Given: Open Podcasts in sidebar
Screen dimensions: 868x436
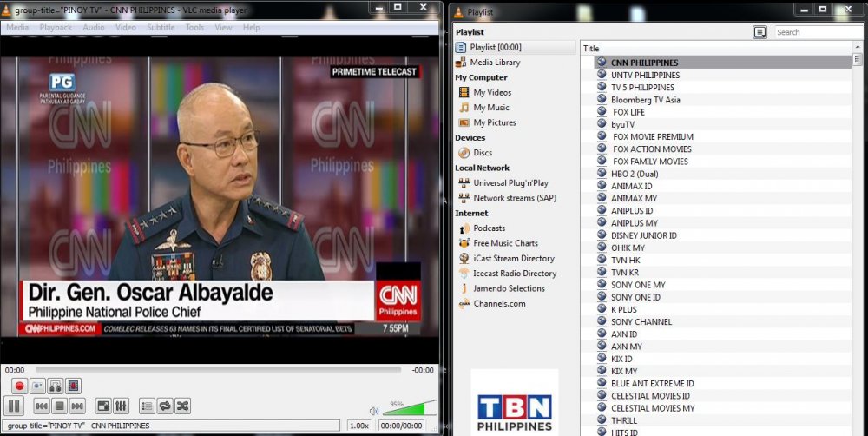Looking at the screenshot, I should pyautogui.click(x=489, y=228).
